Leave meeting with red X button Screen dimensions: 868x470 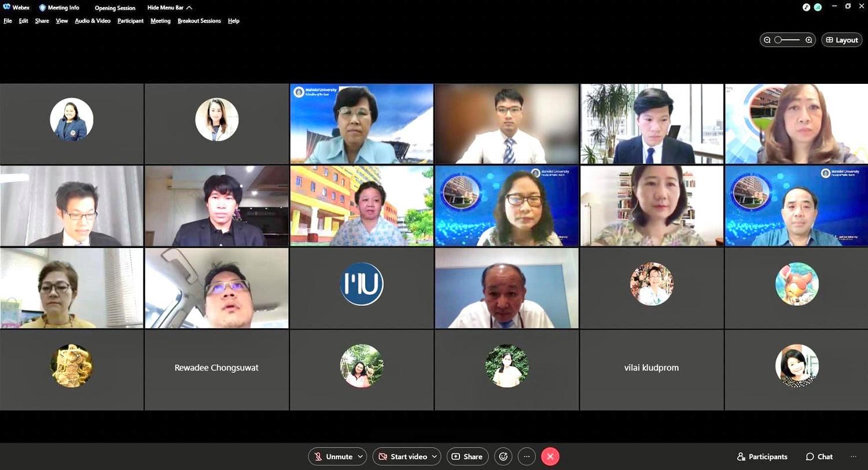[550, 457]
